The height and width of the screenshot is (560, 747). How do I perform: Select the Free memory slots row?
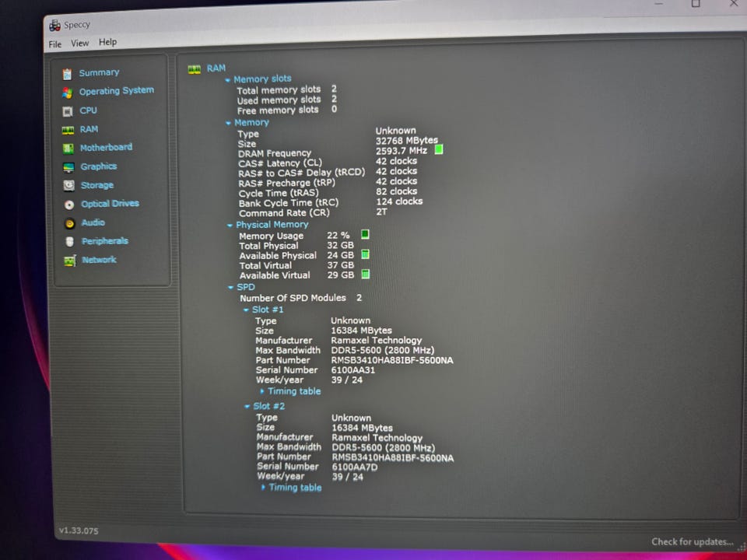click(287, 110)
